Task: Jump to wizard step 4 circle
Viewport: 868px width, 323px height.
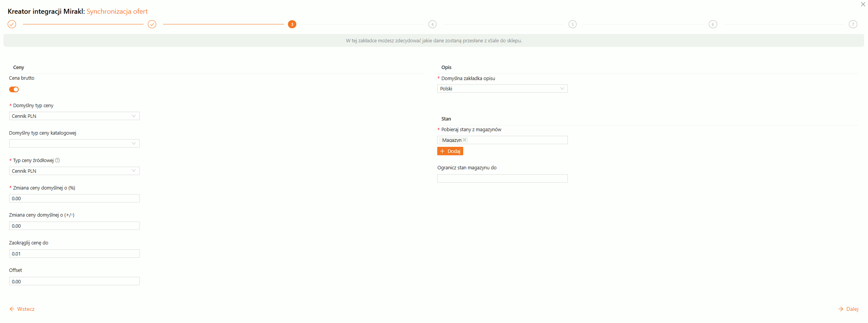Action: pos(432,24)
